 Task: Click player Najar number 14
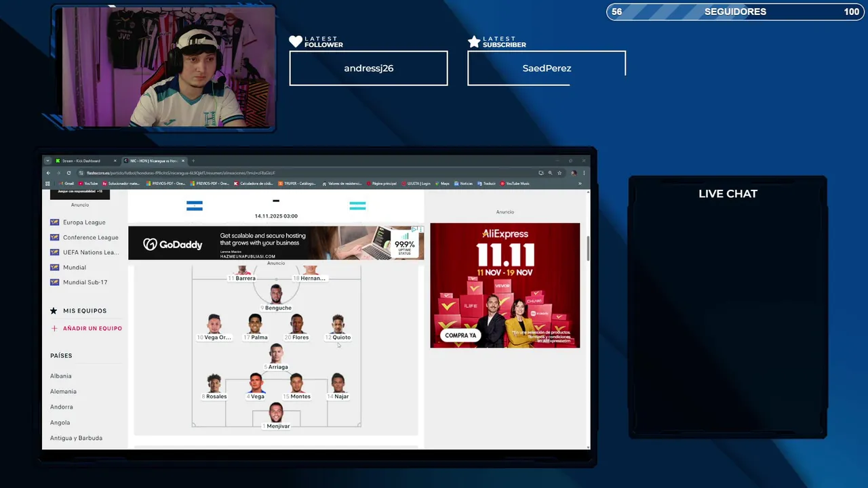point(338,386)
